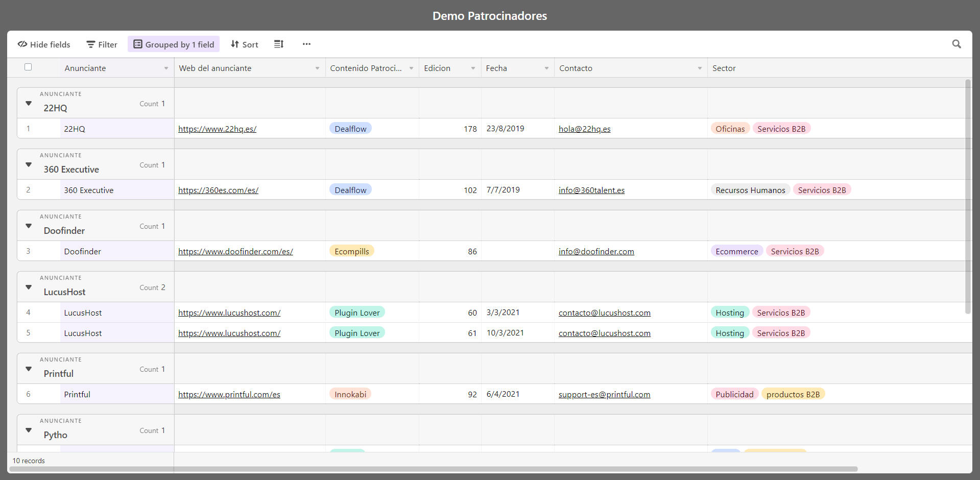This screenshot has height=480, width=980.
Task: Select row number 4
Action: coord(28,313)
